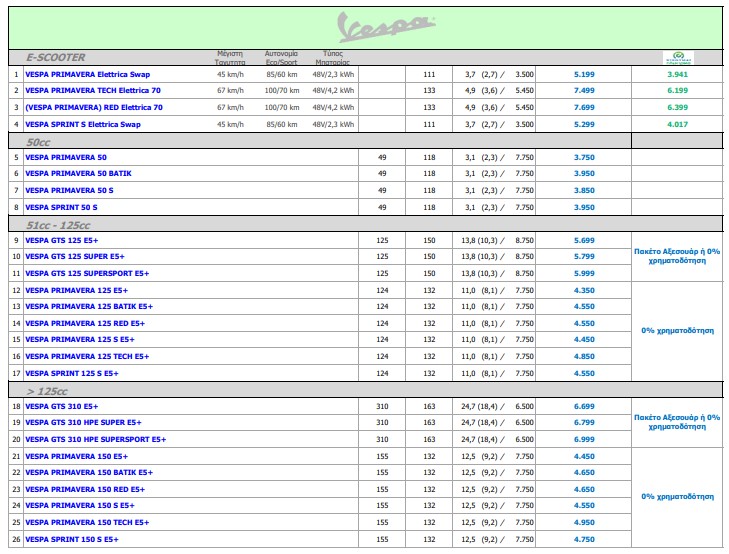
Task: Select green subsidized price 3.941
Action: (x=677, y=74)
